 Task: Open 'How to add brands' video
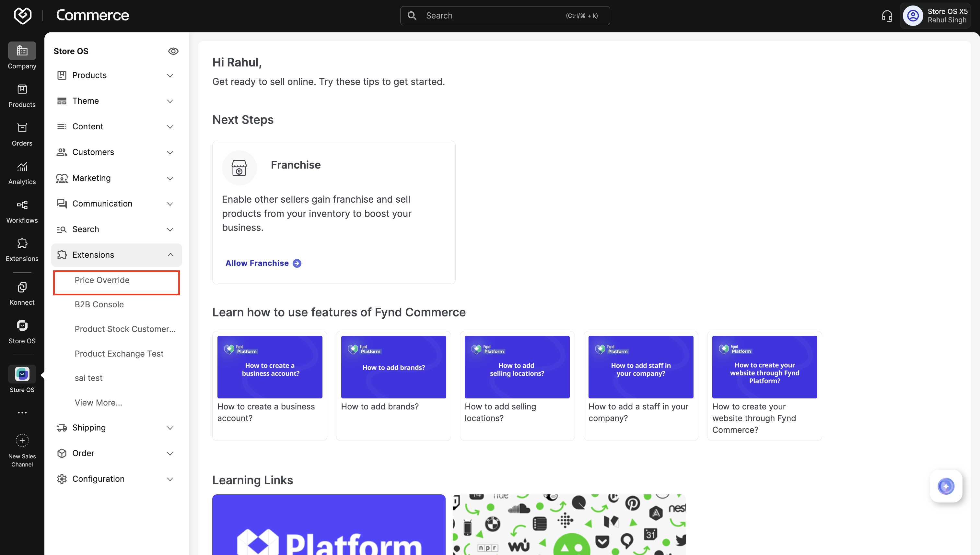click(393, 386)
